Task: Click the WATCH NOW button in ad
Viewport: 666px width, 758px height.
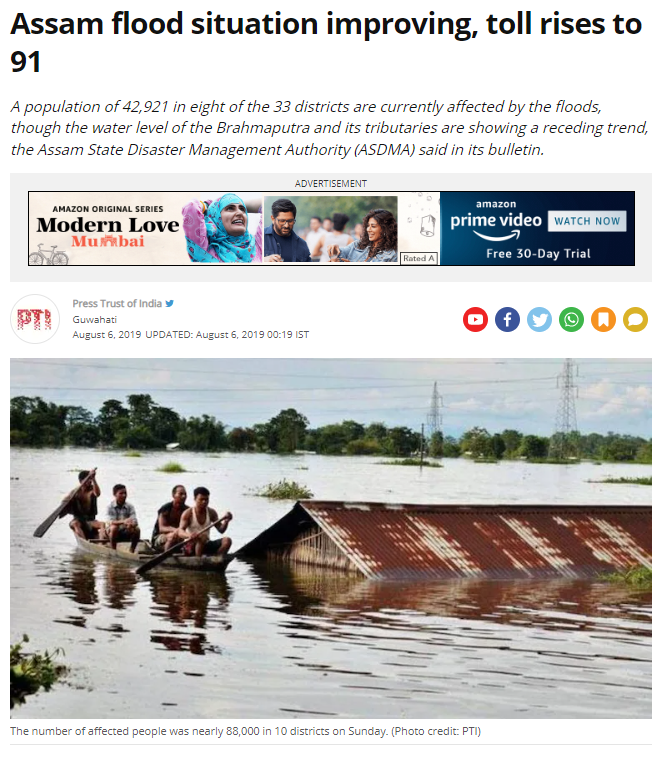Action: (x=587, y=221)
